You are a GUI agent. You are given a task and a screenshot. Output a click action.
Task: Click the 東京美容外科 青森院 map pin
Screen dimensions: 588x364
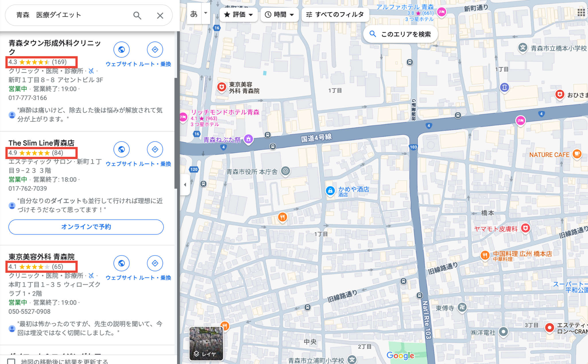221,87
